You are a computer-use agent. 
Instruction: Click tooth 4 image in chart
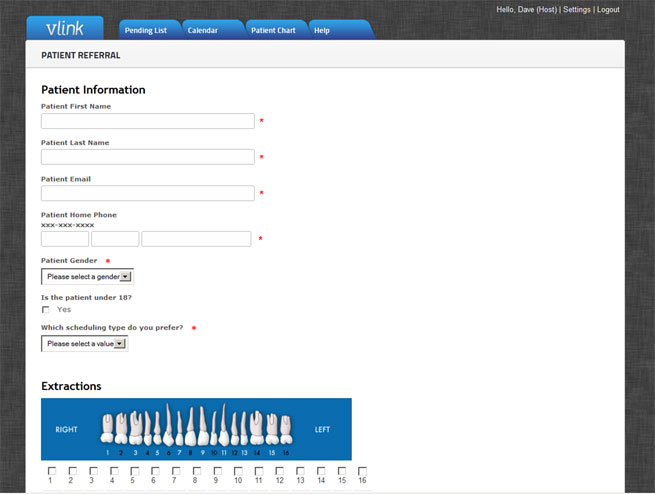point(148,428)
